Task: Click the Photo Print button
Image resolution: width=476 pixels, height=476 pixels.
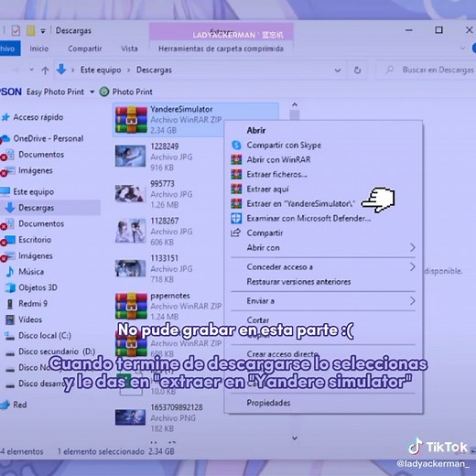Action: 126,92
